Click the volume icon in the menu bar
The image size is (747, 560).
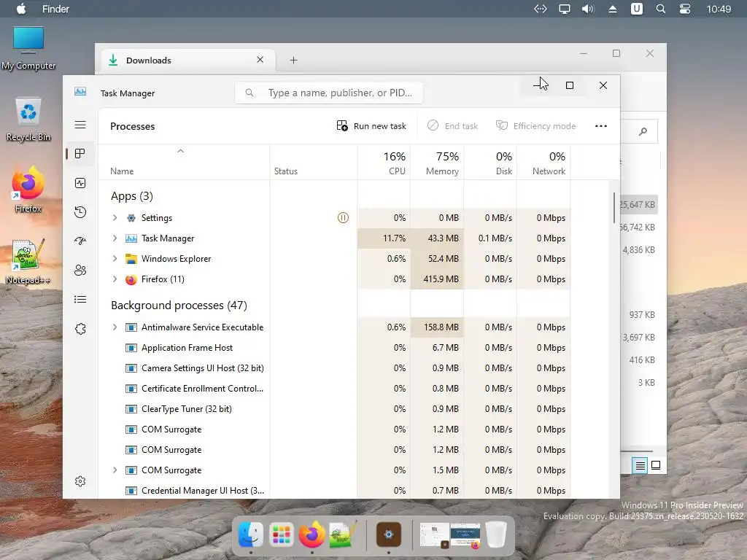point(588,9)
